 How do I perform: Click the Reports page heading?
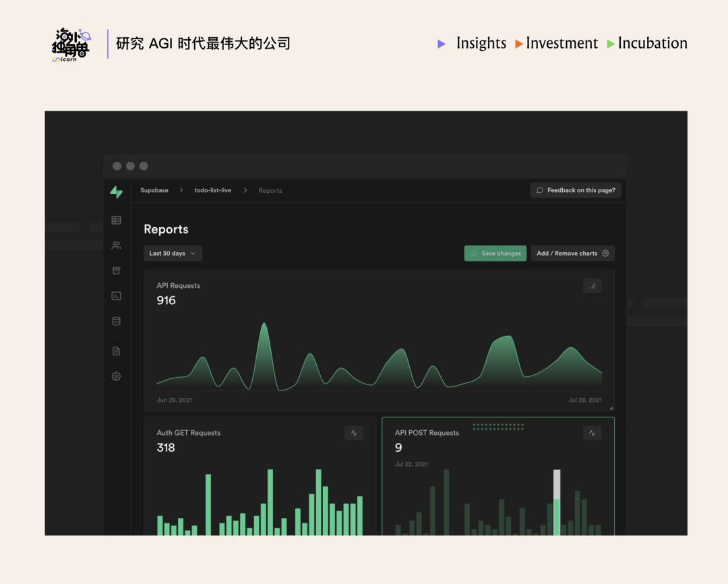pos(166,229)
